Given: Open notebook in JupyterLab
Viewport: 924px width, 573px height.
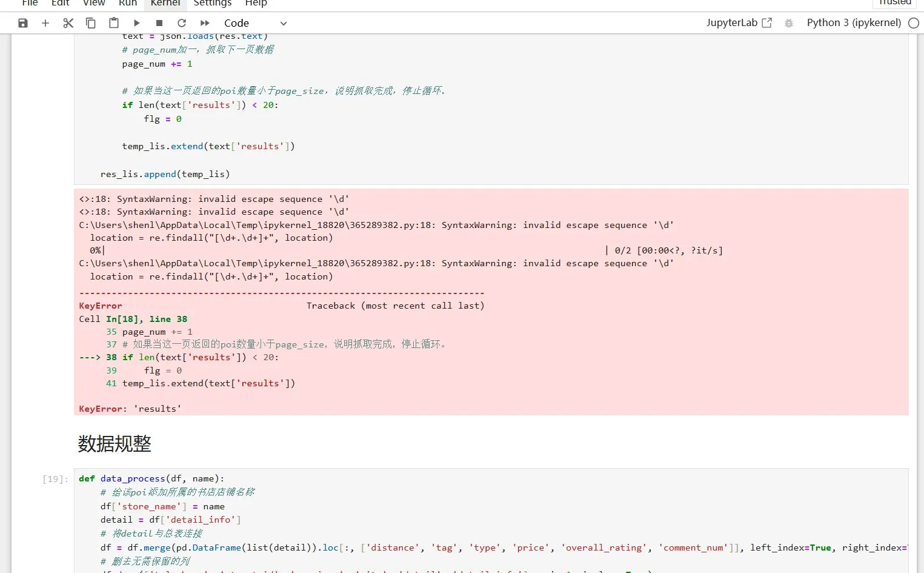Looking at the screenshot, I should [739, 22].
